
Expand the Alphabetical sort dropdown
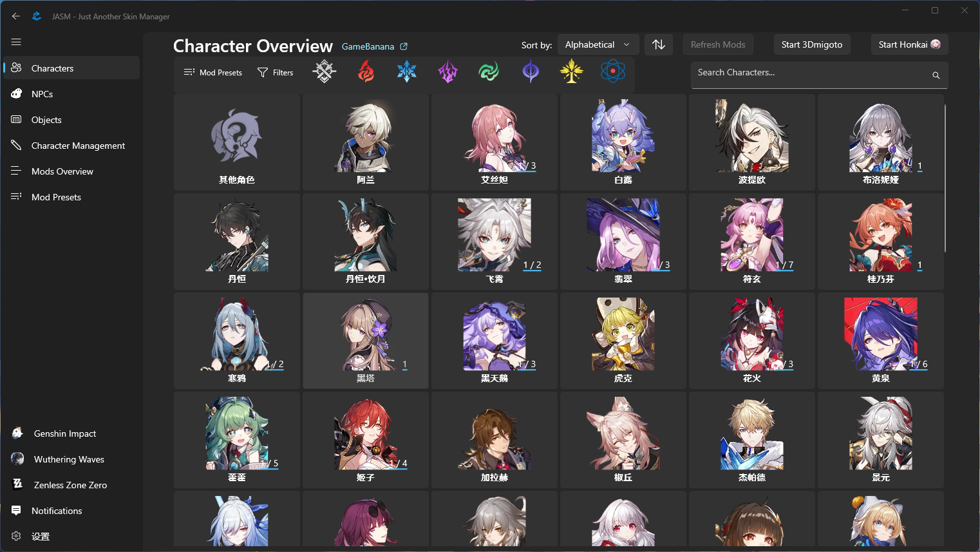click(x=598, y=44)
